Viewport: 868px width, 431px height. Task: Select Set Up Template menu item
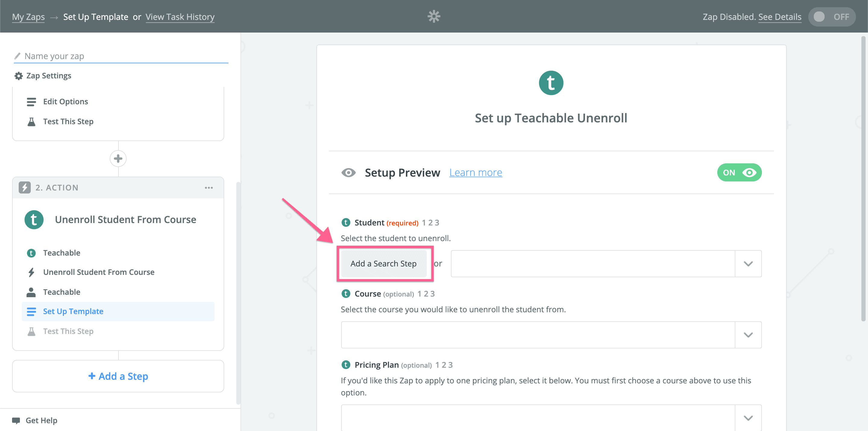(118, 311)
